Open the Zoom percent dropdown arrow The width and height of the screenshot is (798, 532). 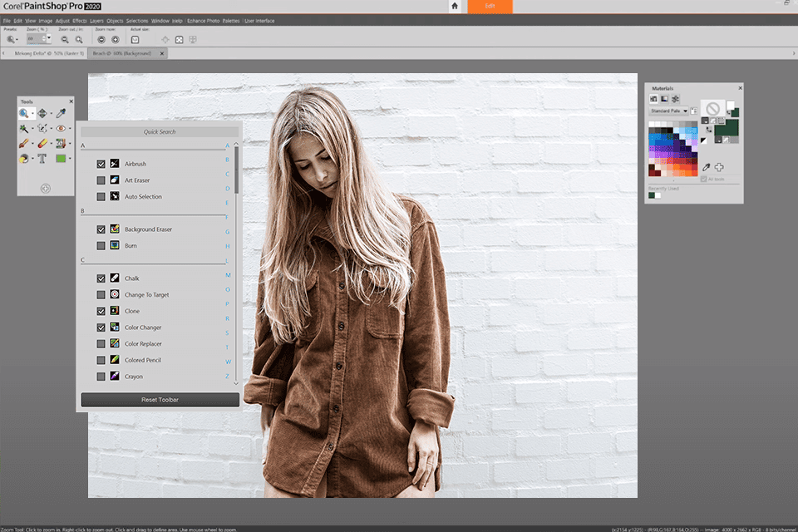click(49, 37)
